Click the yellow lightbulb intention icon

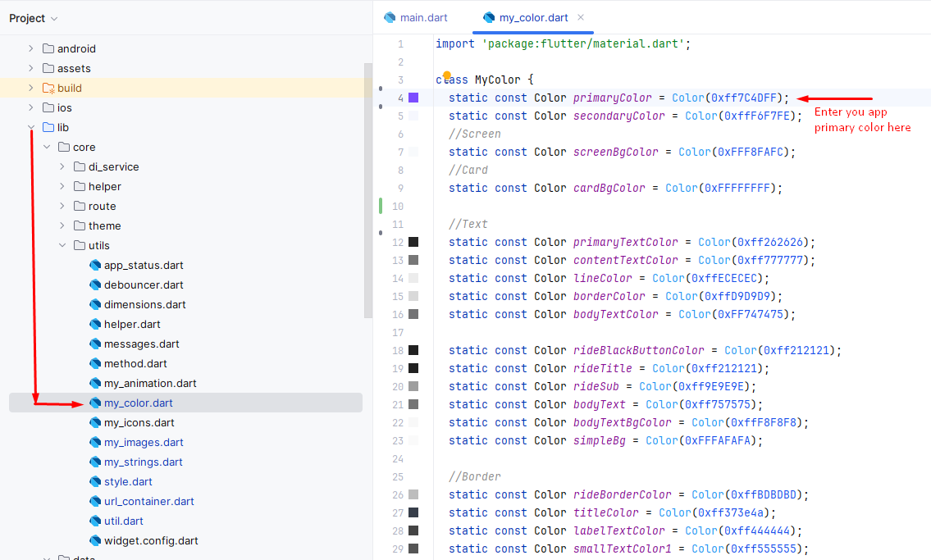pyautogui.click(x=447, y=75)
